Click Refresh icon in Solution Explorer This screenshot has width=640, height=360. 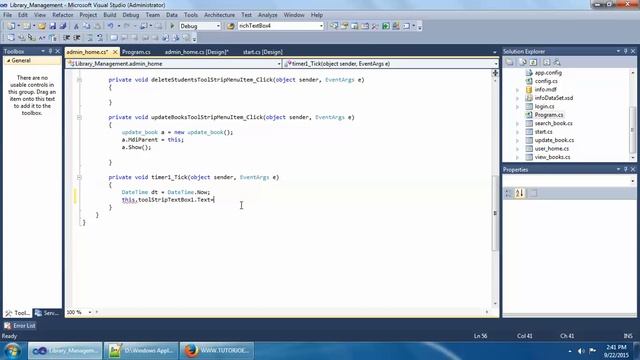click(533, 62)
